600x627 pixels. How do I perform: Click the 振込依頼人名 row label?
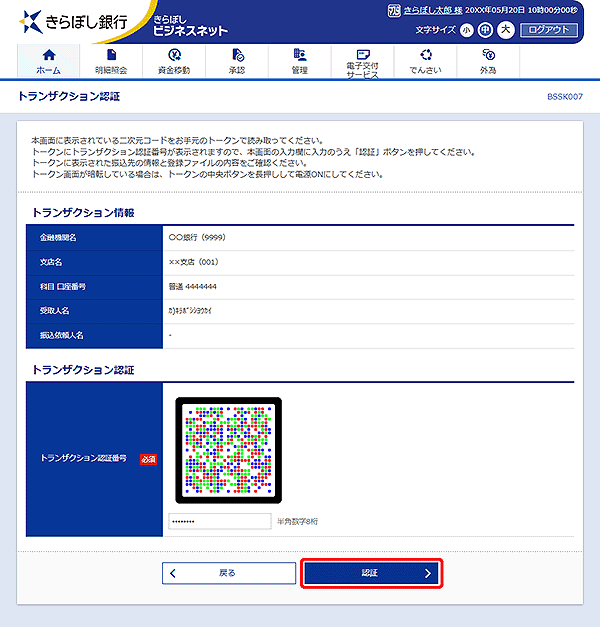[62, 335]
